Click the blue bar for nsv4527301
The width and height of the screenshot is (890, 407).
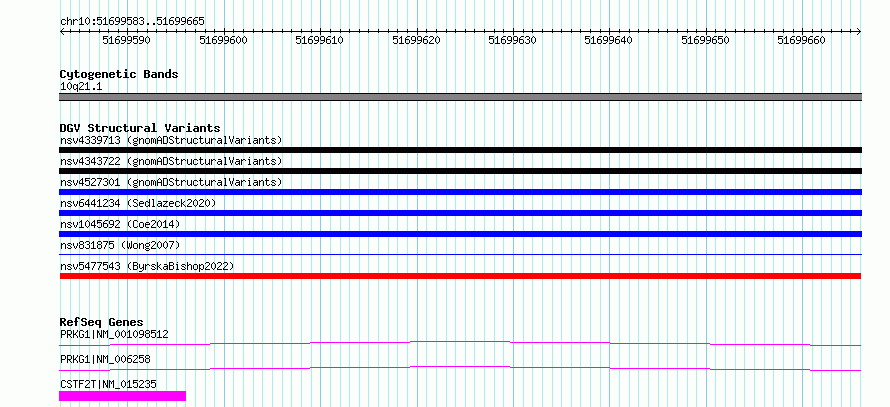(x=460, y=192)
